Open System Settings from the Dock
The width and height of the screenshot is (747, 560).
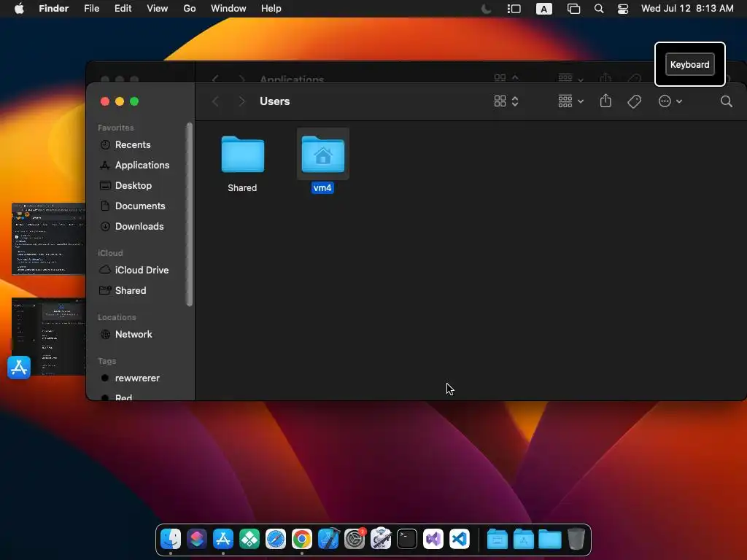click(355, 539)
